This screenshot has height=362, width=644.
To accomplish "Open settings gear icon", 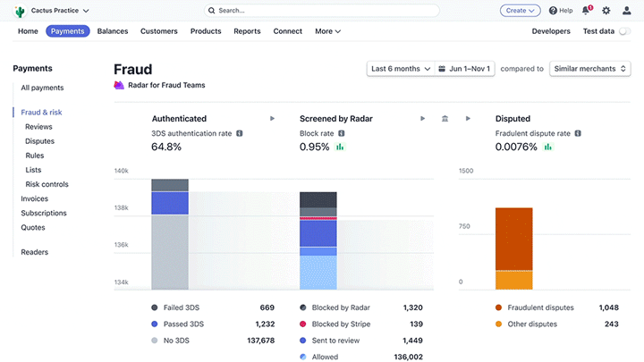I will (606, 11).
